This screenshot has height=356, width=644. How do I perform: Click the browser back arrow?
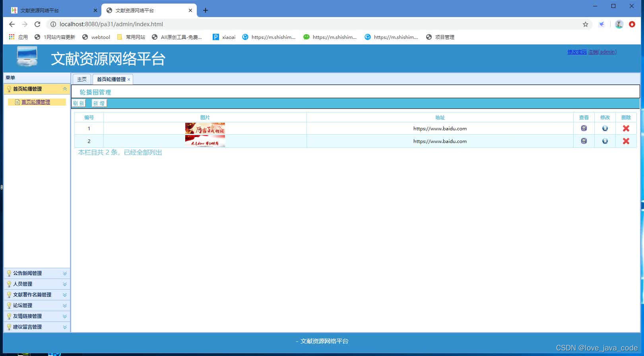[12, 24]
